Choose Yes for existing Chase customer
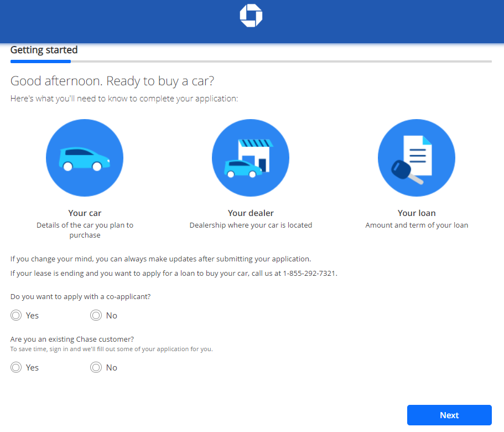Image resolution: width=504 pixels, height=432 pixels. (16, 367)
